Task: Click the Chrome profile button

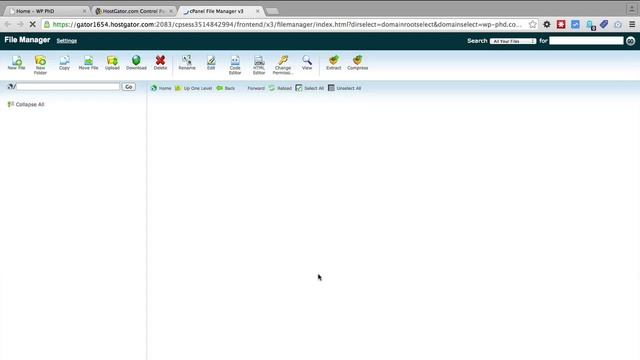Action: [632, 9]
